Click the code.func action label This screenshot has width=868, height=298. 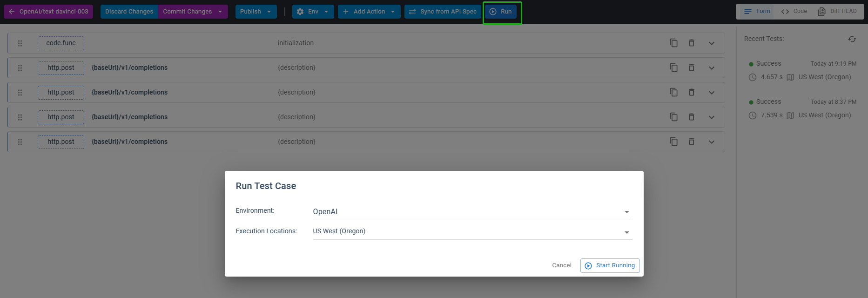pos(61,43)
